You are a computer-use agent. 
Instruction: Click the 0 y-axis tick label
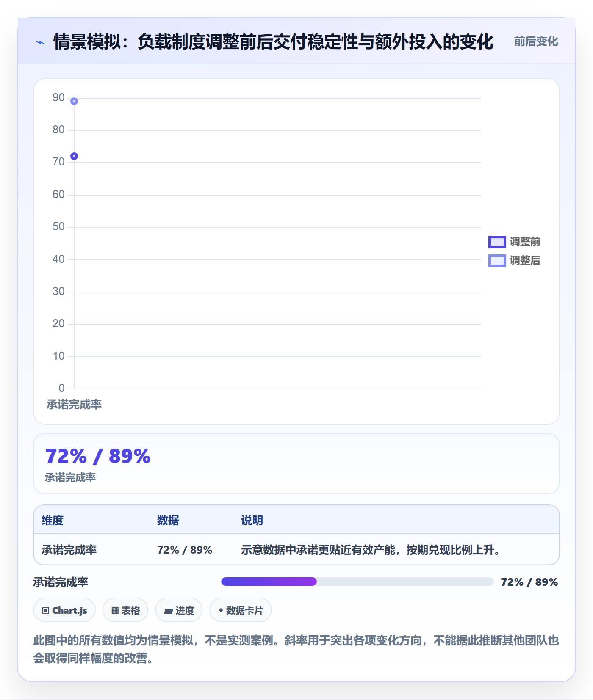click(x=62, y=388)
